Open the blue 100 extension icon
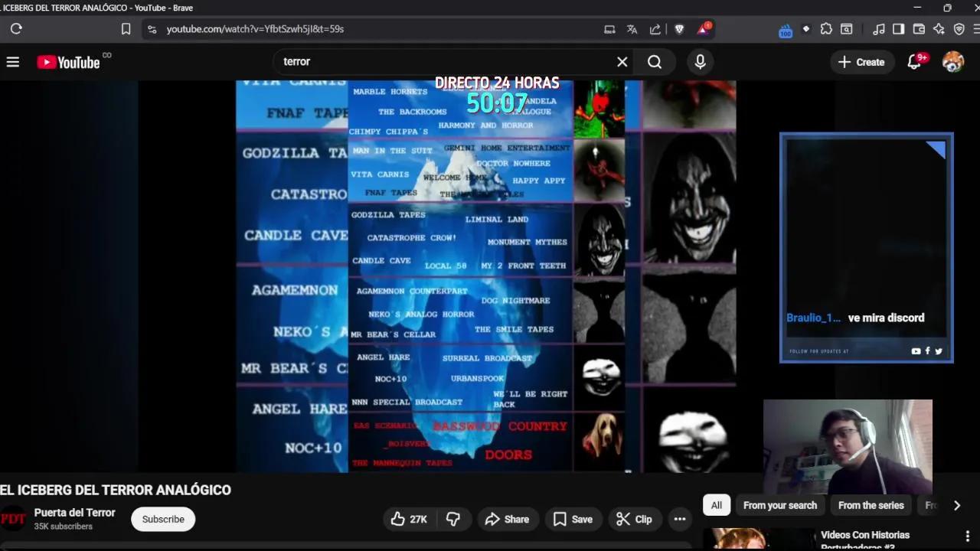The width and height of the screenshot is (980, 551). [786, 31]
